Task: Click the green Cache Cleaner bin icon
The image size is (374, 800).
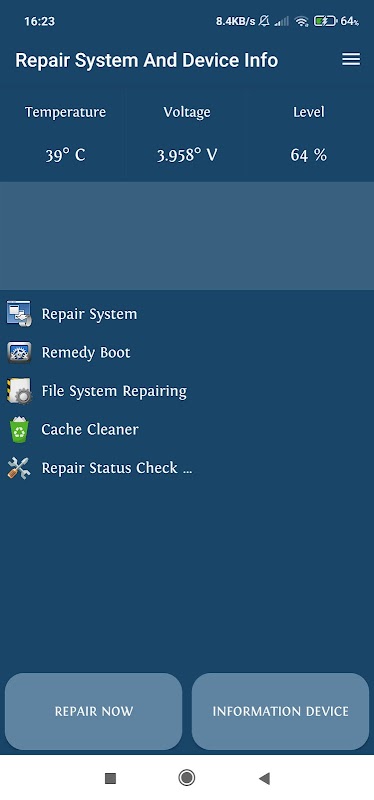Action: tap(19, 430)
